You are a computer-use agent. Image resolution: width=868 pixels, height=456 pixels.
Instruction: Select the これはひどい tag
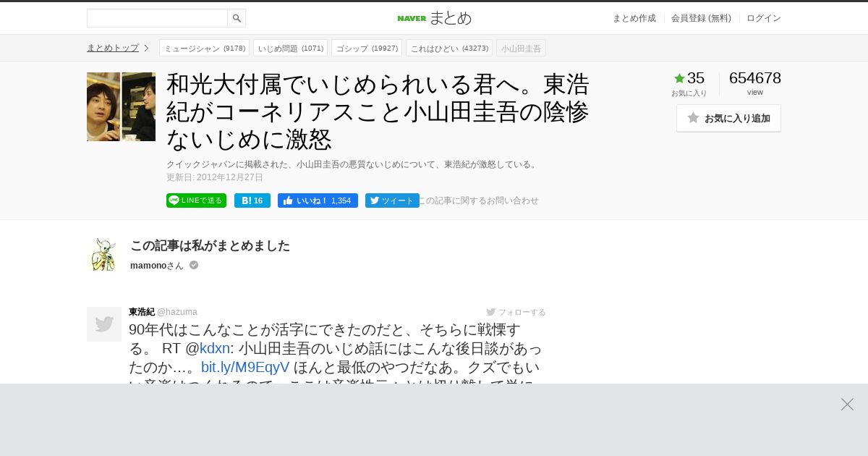(449, 48)
